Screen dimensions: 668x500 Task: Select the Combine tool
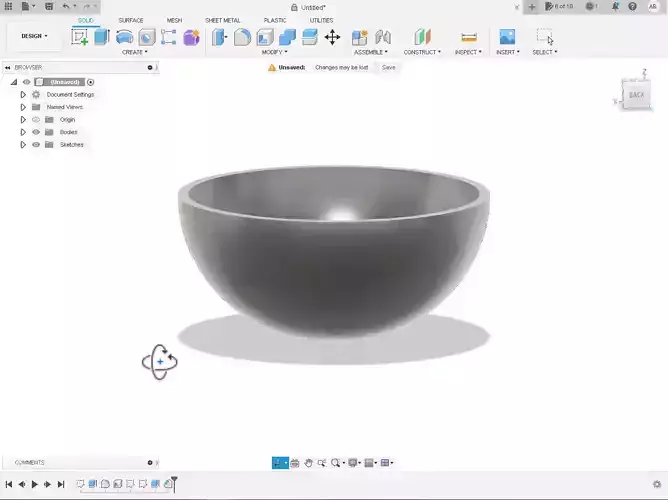(288, 37)
